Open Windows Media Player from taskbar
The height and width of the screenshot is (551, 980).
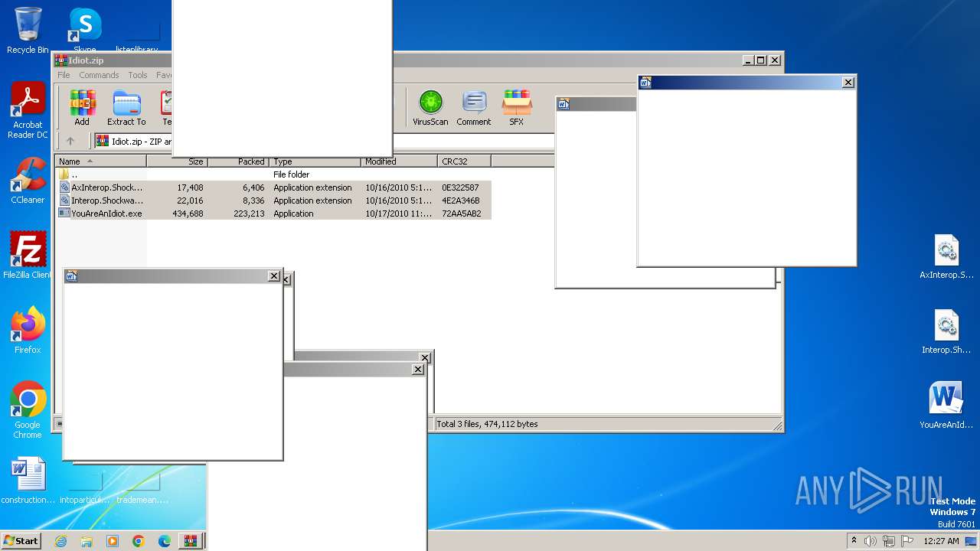pyautogui.click(x=113, y=541)
